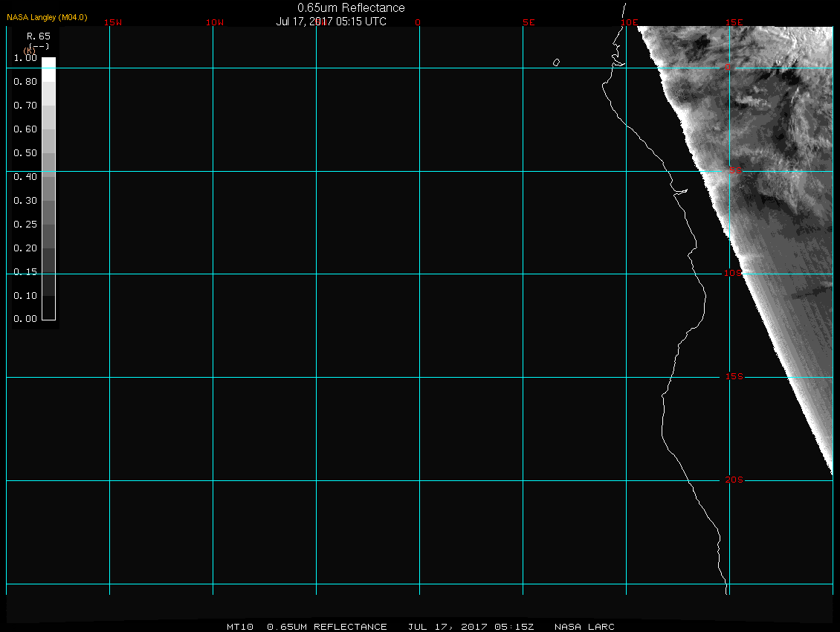Click the 0.25 value label on colorbar
Viewport: 840px width, 632px height.
tap(25, 224)
